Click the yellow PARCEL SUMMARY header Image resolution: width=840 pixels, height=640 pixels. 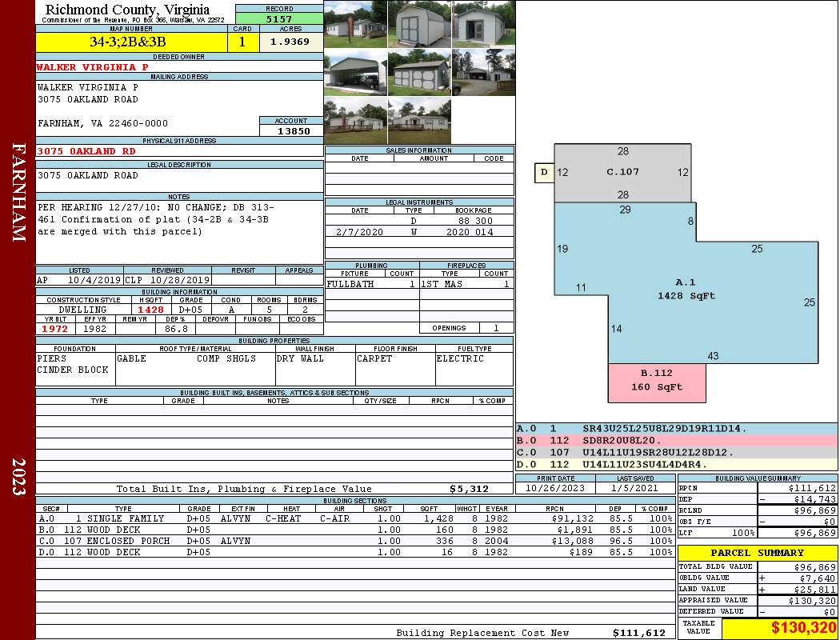click(758, 553)
